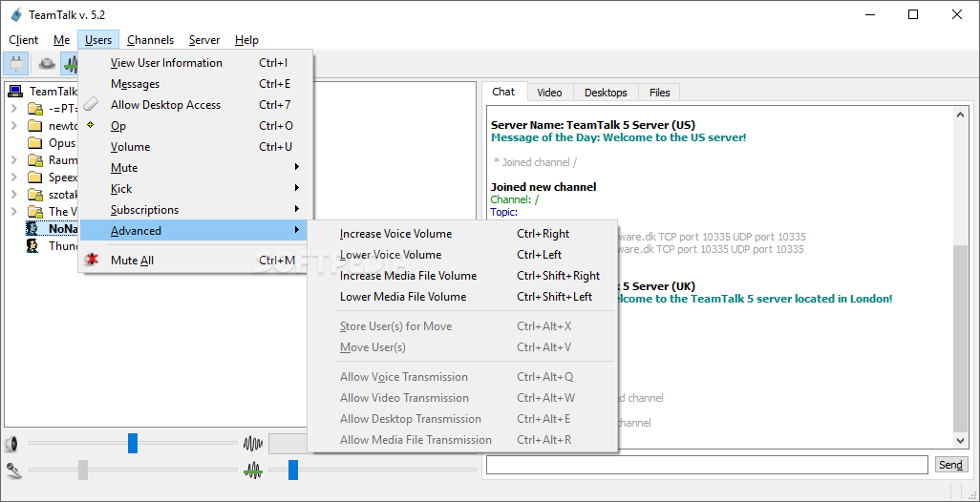Viewport: 980px width, 502px height.
Task: Select the Advanced submenu entry
Action: 195,230
